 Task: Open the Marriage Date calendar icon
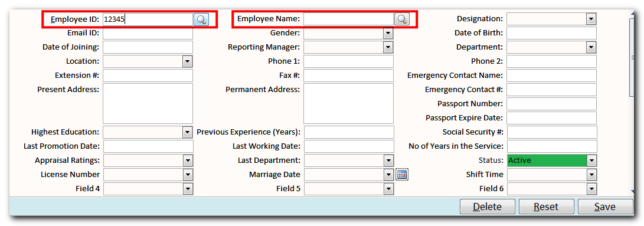coord(401,175)
